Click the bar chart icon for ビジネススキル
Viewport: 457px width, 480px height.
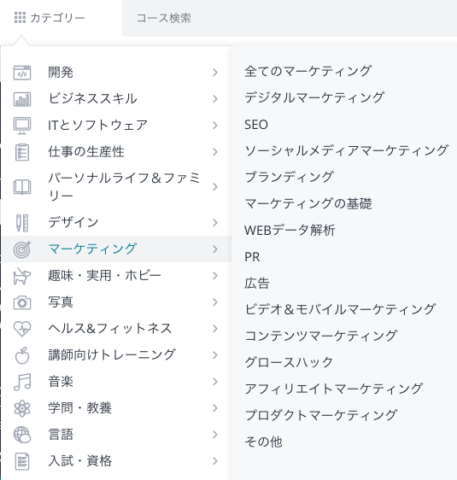[x=22, y=99]
